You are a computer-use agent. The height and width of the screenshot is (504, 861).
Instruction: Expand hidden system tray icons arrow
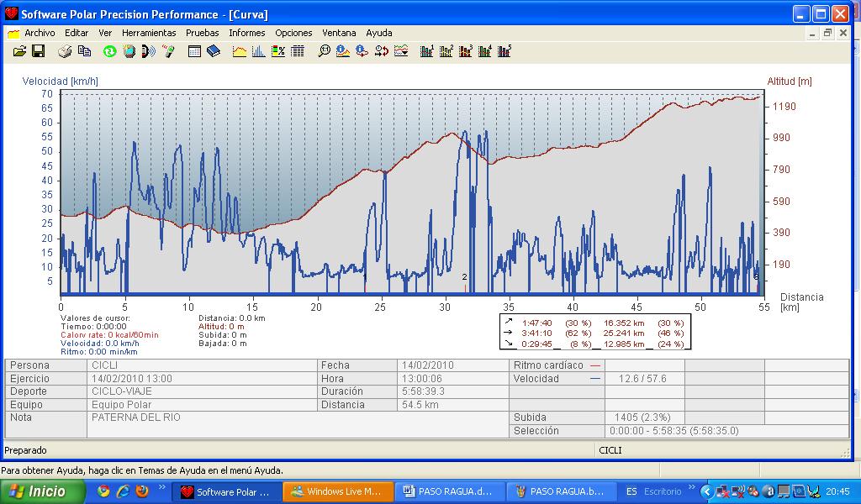click(x=707, y=492)
